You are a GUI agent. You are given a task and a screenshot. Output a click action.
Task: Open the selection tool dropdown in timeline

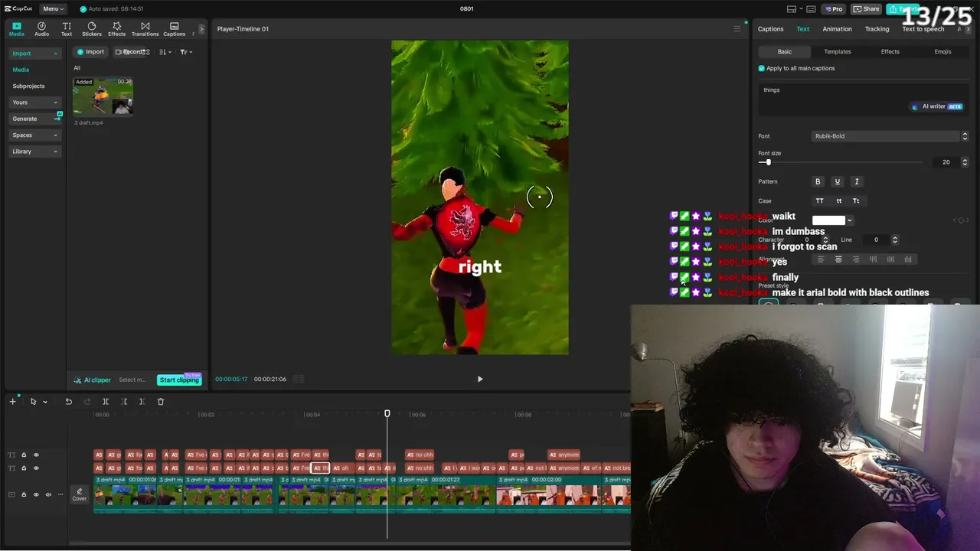click(45, 402)
